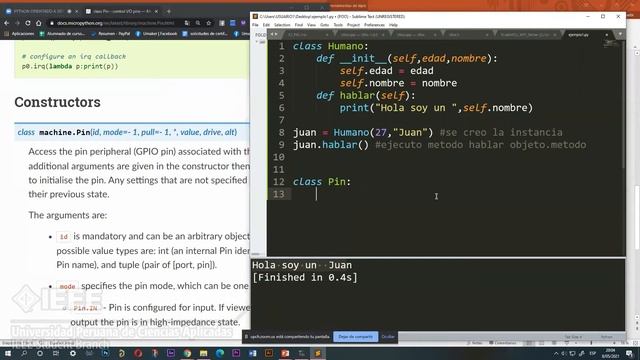Viewport: 640px width, 360px height.
Task: Open Sublime tab list dropdown arrow
Action: point(620,35)
